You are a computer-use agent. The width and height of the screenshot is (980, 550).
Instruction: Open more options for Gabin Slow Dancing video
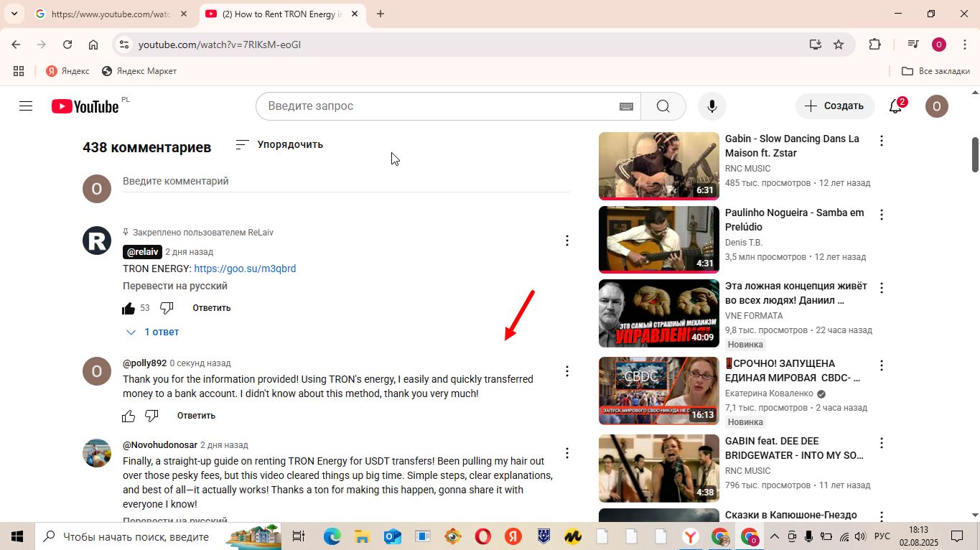(882, 141)
